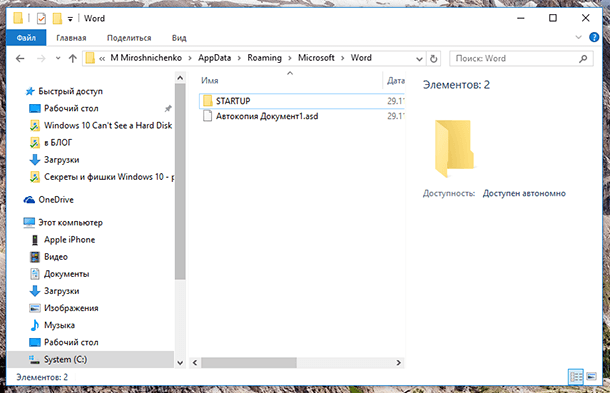Sort by the Дата column header

[x=396, y=81]
